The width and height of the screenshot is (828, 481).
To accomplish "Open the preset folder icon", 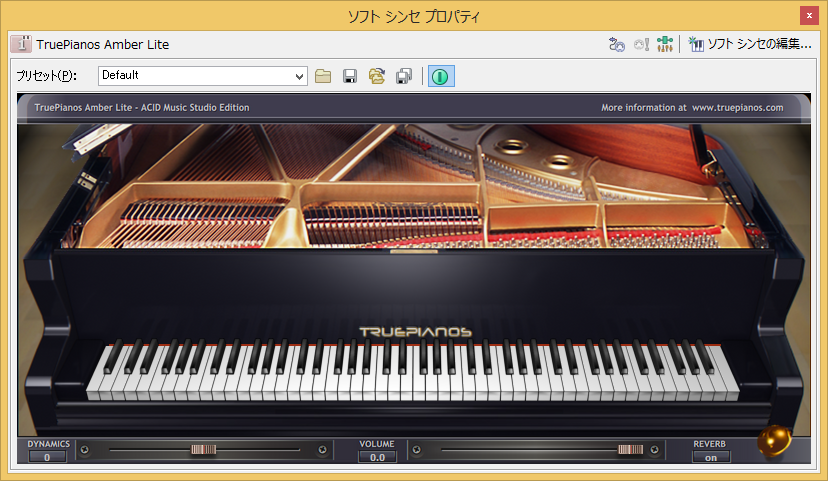I will 323,77.
